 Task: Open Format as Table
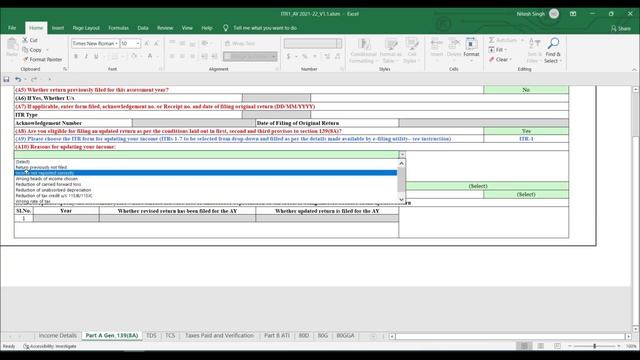pyautogui.click(x=391, y=50)
